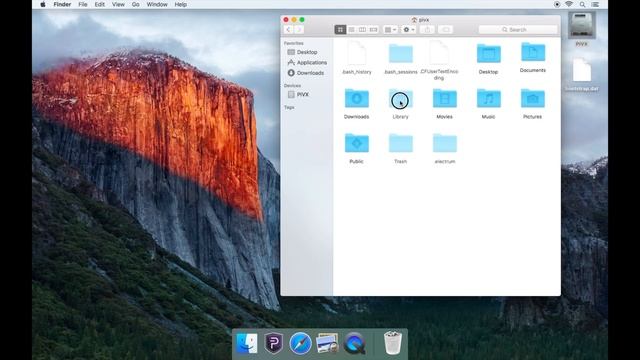Screen dimensions: 640x360
Task: Select the .CFUserTextEncoding file
Action: coord(439,53)
